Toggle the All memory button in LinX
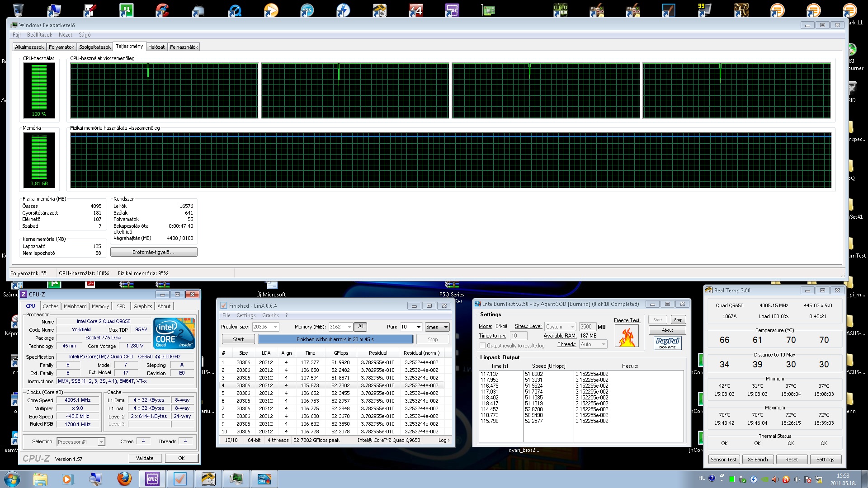 tap(360, 327)
